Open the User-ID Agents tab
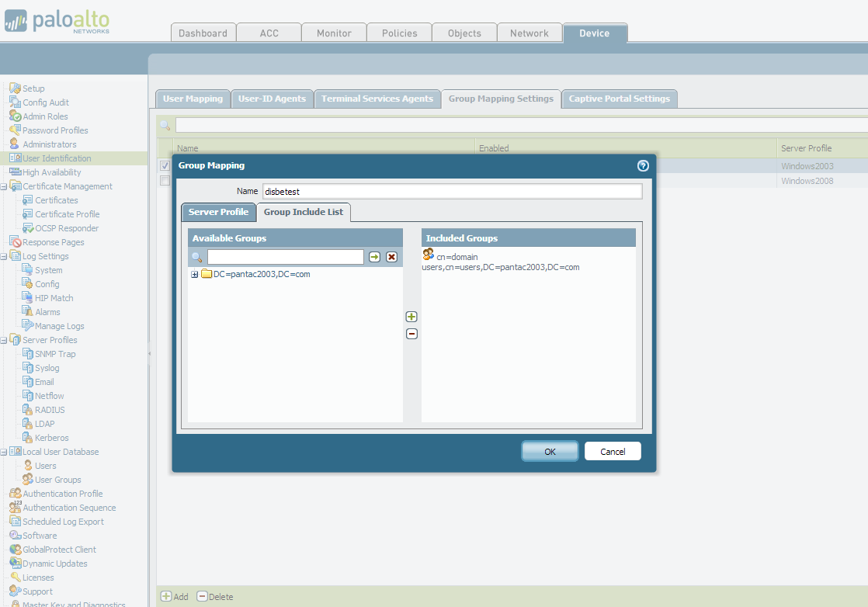Viewport: 868px width, 607px height. (272, 99)
